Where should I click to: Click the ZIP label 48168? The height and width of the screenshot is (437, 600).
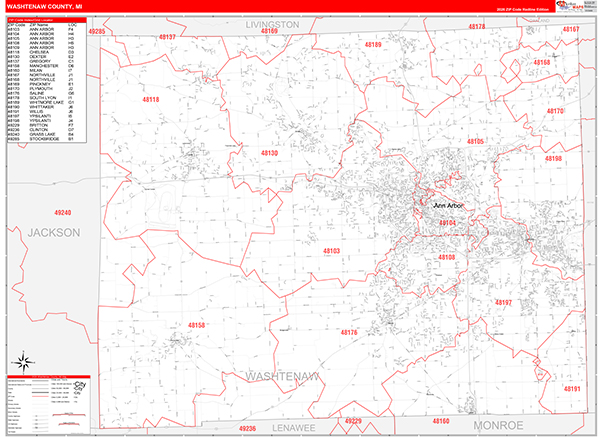(542, 62)
